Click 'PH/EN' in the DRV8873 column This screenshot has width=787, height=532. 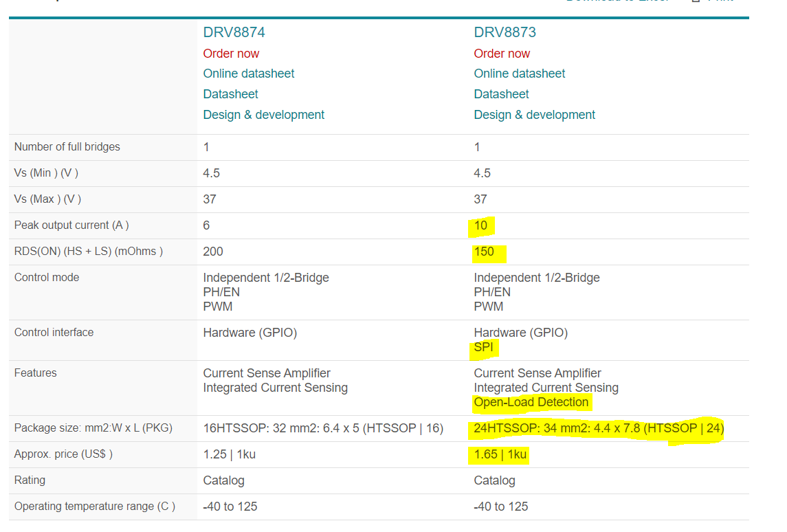492,292
